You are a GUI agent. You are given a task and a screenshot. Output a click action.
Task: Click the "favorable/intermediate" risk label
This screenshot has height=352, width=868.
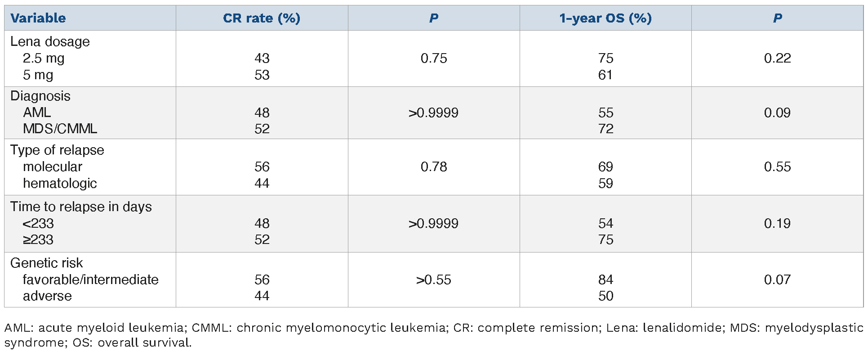point(90,280)
